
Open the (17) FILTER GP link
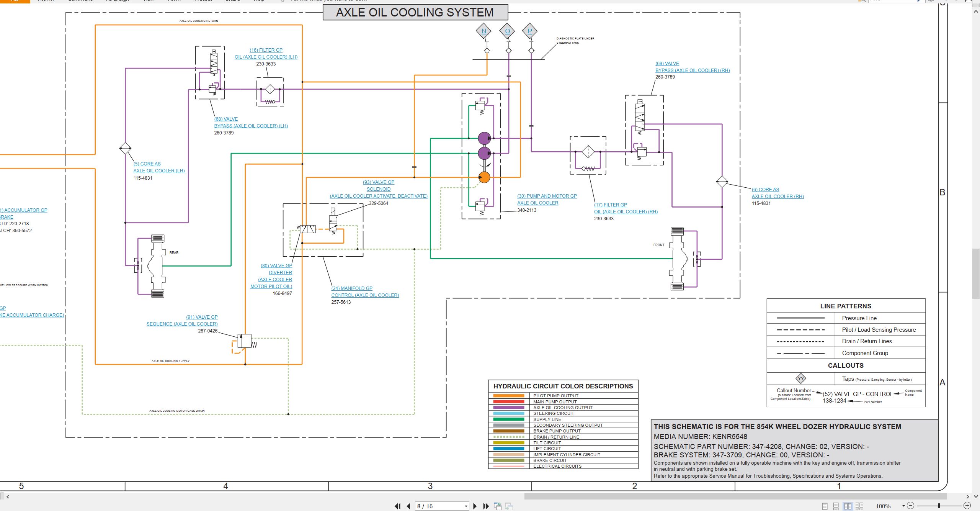611,205
